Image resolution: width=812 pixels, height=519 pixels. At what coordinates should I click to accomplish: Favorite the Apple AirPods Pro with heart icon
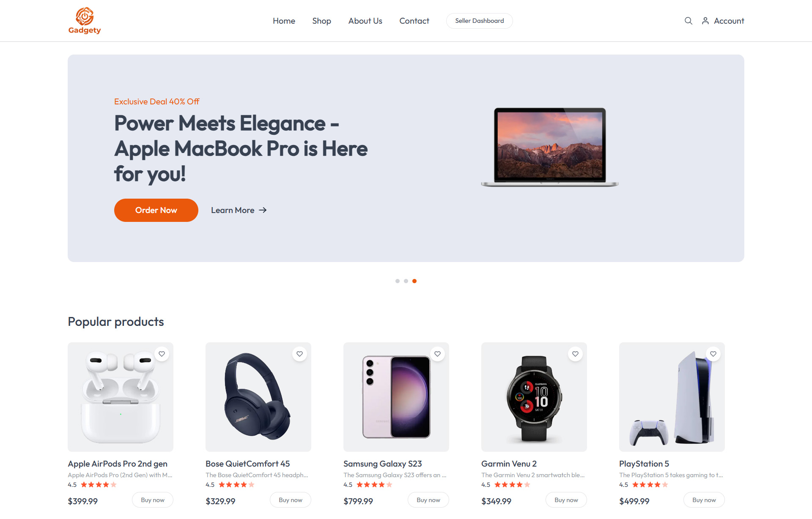point(162,354)
